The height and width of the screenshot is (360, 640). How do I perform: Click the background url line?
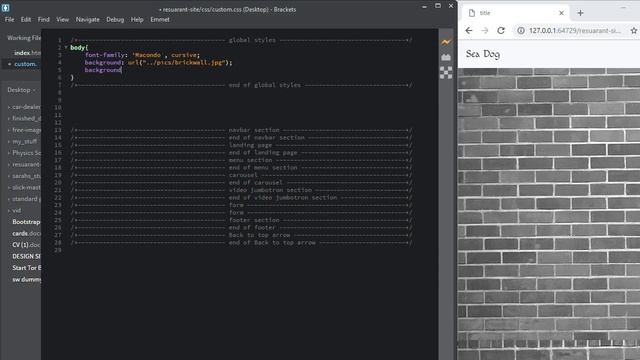pos(158,62)
